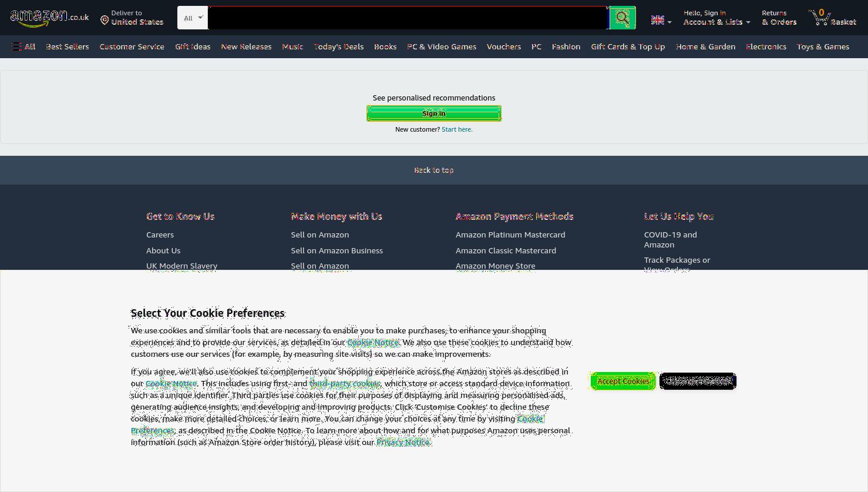Open Returns & Orders
The height and width of the screenshot is (492, 868).
pos(779,18)
